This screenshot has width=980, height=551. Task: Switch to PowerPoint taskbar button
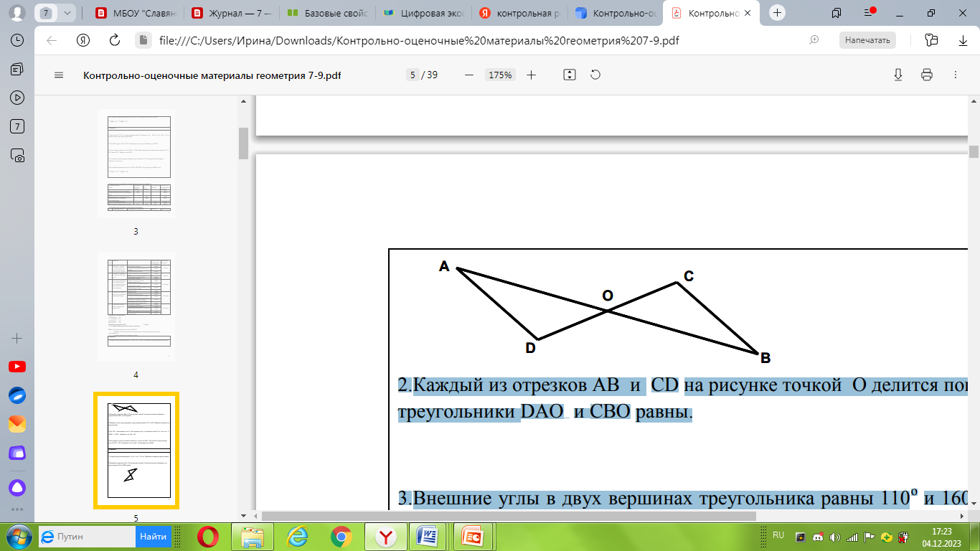474,537
